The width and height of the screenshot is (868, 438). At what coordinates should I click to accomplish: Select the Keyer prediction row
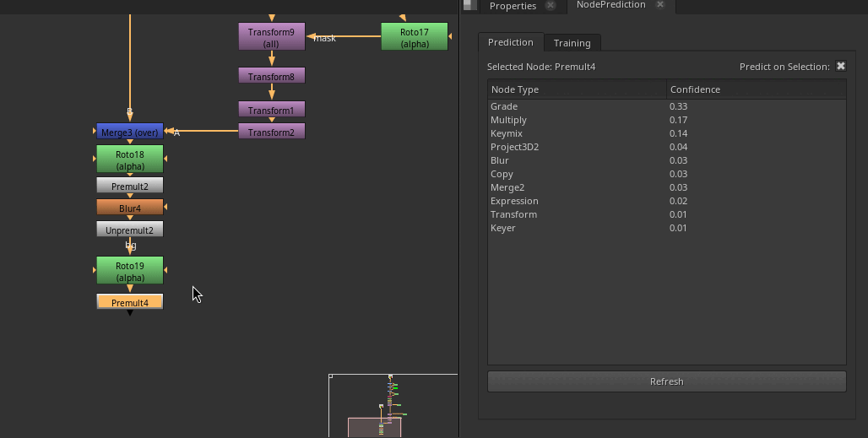(666, 228)
